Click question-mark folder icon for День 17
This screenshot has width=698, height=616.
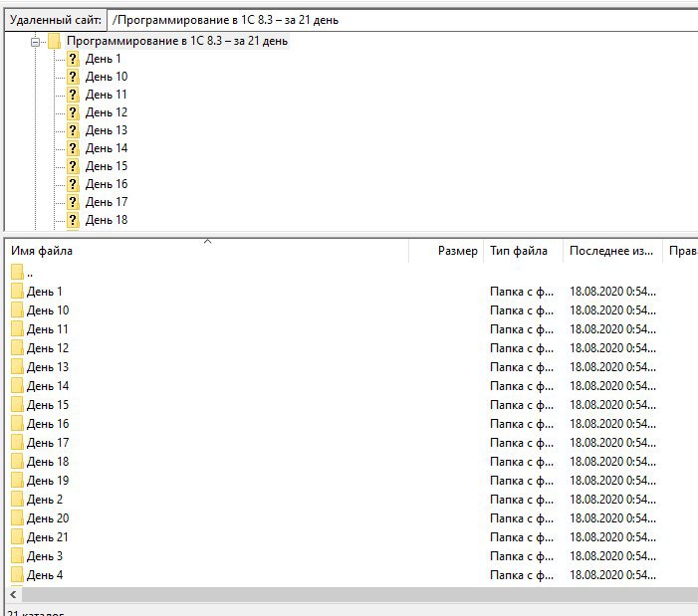click(73, 202)
